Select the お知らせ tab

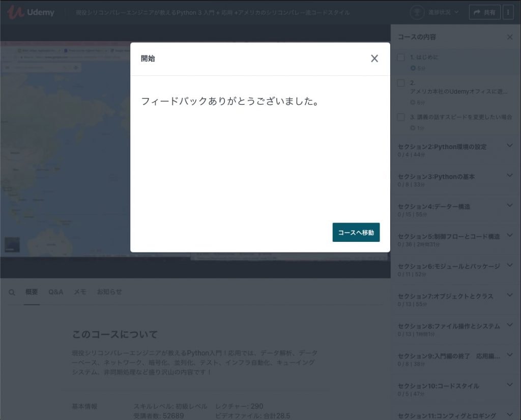109,292
